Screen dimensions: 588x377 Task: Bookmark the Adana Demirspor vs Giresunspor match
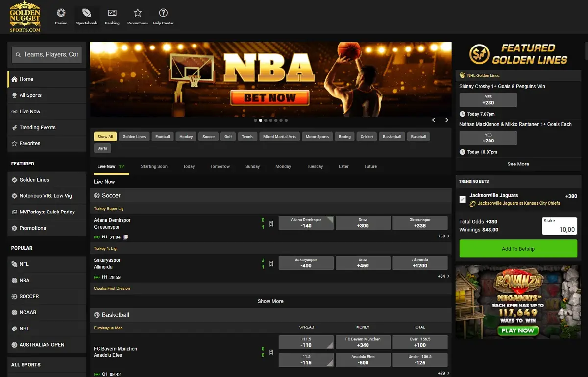[x=271, y=223]
